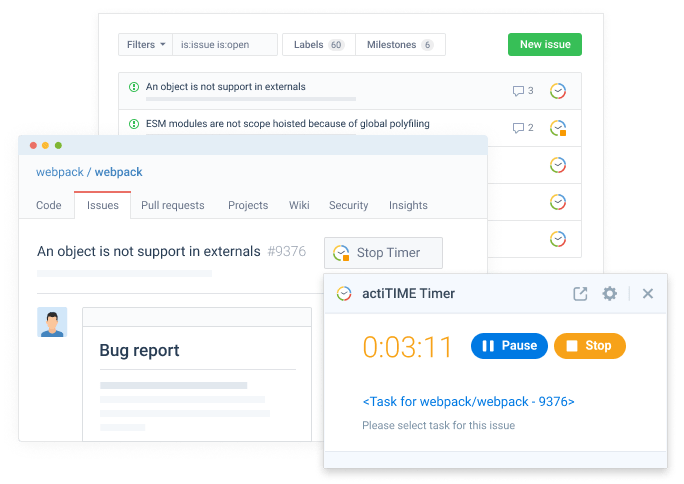
Task: Open the Labels 60 list
Action: tap(319, 44)
